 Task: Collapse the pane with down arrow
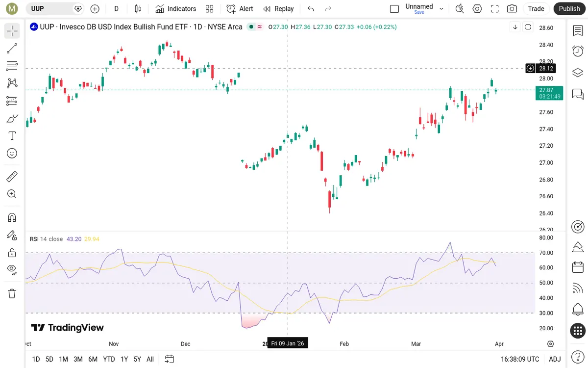point(515,27)
